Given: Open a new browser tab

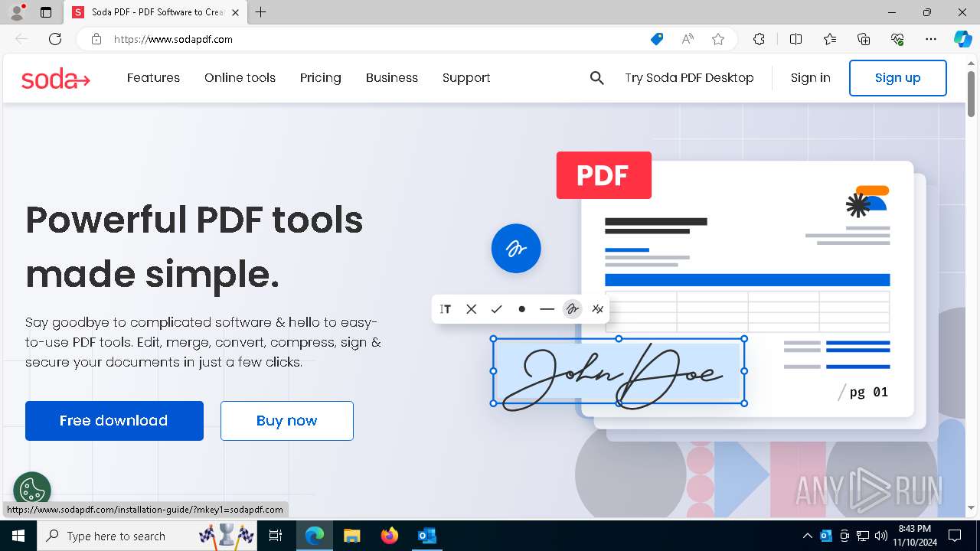Looking at the screenshot, I should [261, 12].
